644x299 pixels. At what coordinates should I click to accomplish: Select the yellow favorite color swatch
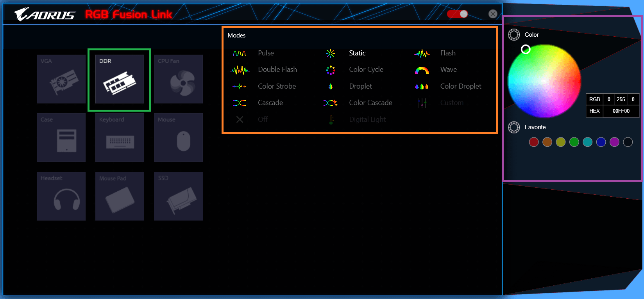pyautogui.click(x=561, y=142)
